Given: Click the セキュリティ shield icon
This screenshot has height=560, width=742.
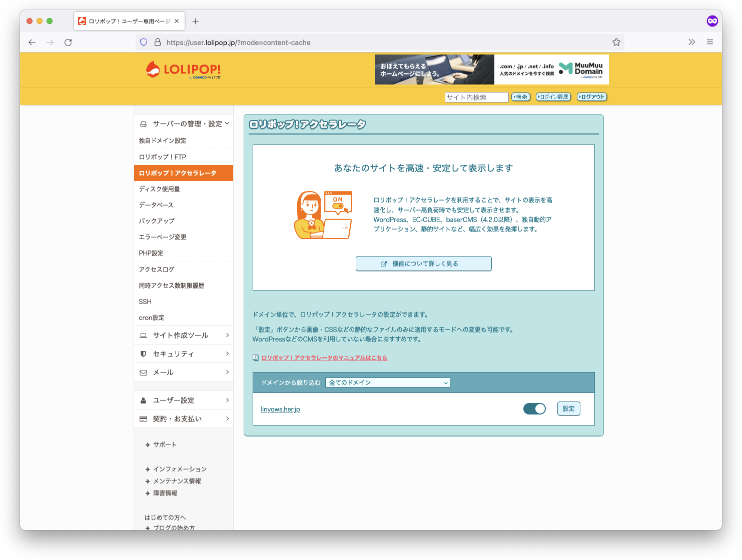Looking at the screenshot, I should tap(143, 353).
